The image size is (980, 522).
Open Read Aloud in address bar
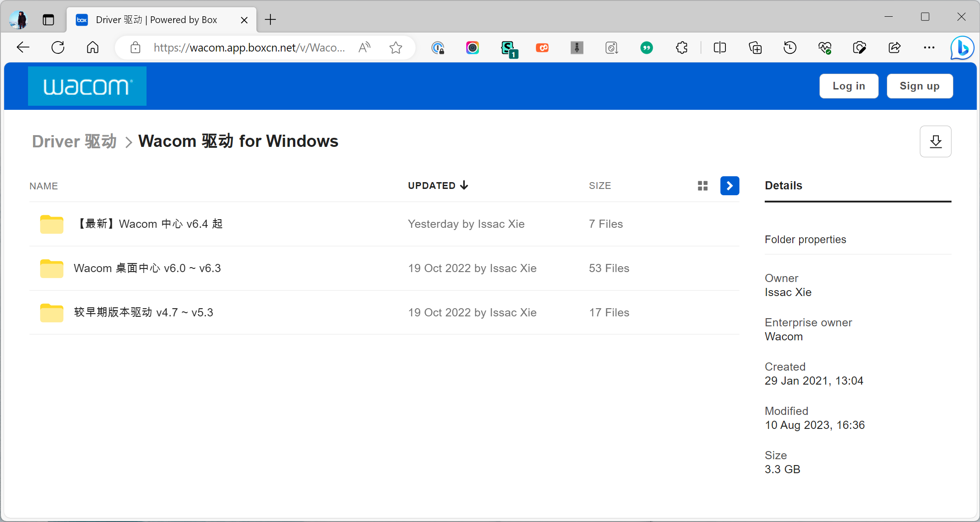click(365, 47)
